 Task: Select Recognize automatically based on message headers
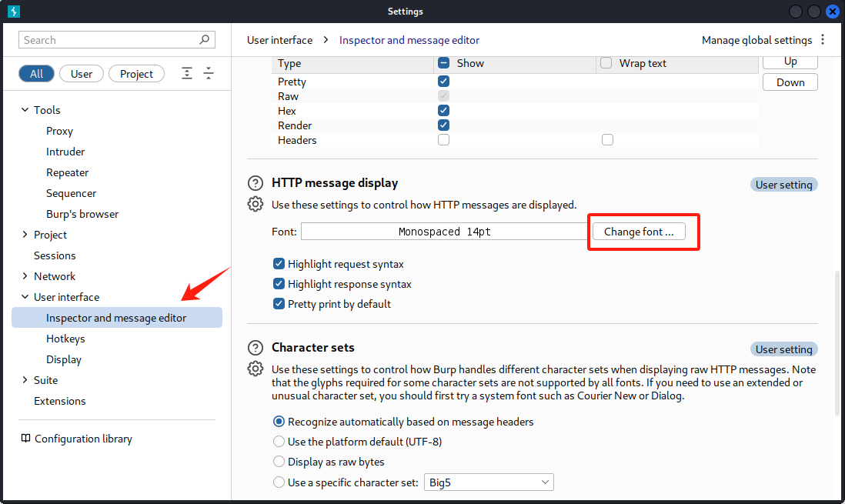tap(279, 422)
